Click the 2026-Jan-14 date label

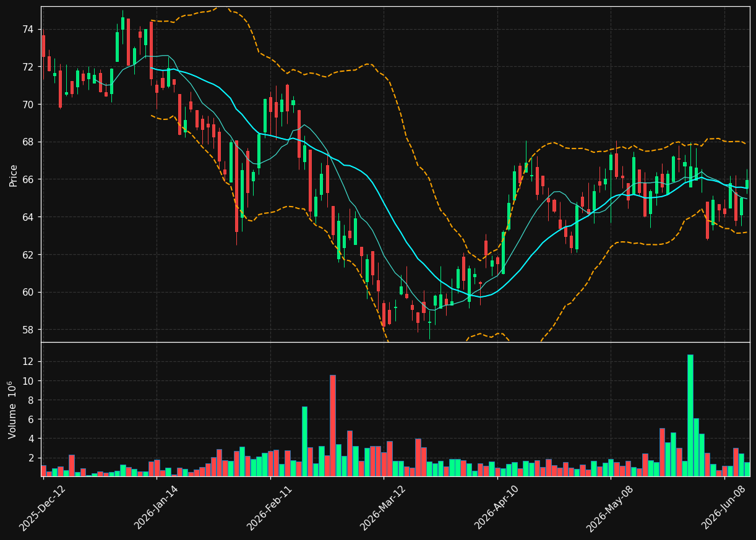click(x=157, y=508)
